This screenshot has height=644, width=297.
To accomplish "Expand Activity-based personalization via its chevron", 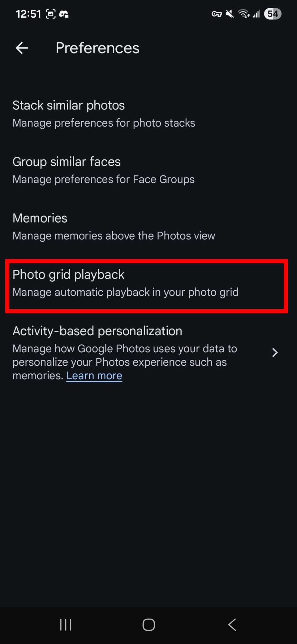I will point(274,353).
